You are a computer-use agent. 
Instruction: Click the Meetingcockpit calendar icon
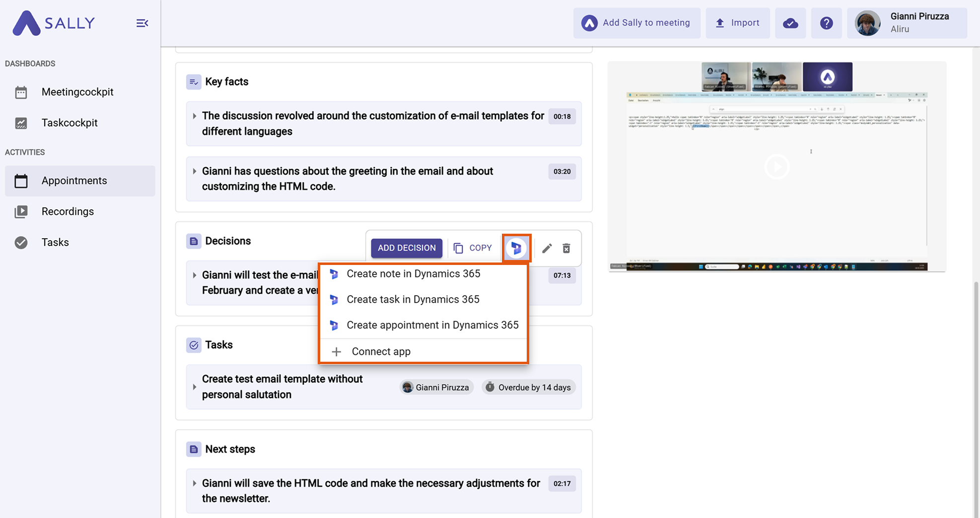[x=21, y=92]
